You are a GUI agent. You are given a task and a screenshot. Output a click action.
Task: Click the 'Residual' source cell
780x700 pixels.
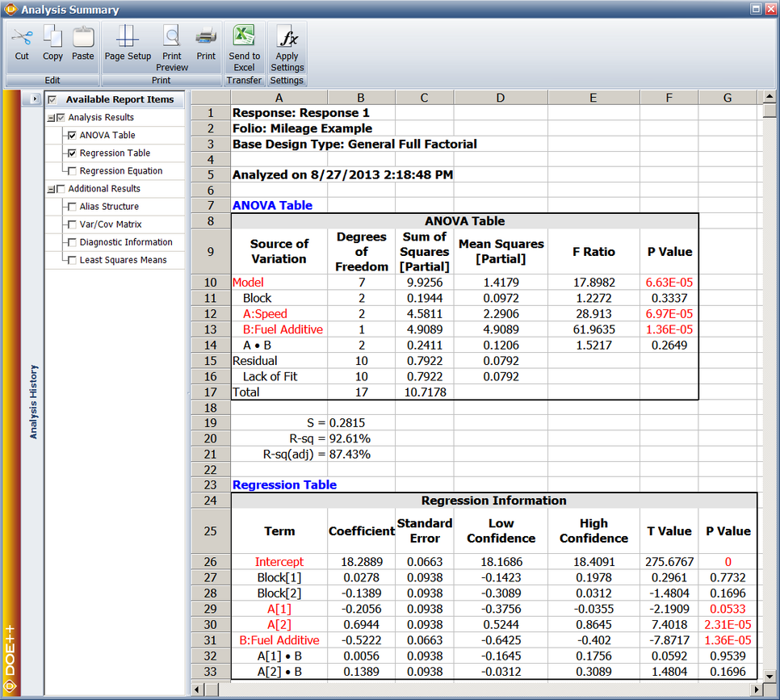pyautogui.click(x=279, y=361)
